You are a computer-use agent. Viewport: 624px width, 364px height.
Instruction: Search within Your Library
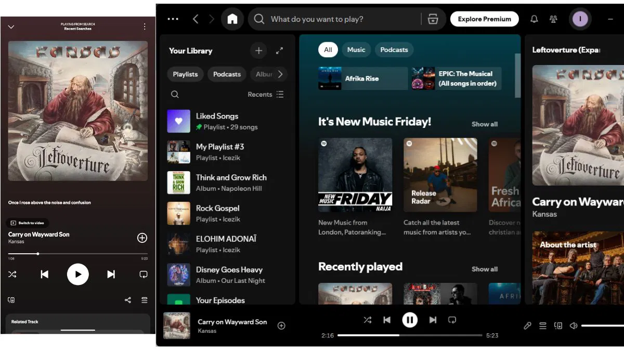tap(175, 94)
